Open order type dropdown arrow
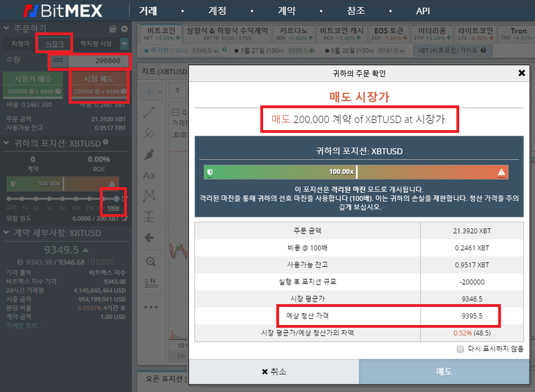 tap(125, 44)
